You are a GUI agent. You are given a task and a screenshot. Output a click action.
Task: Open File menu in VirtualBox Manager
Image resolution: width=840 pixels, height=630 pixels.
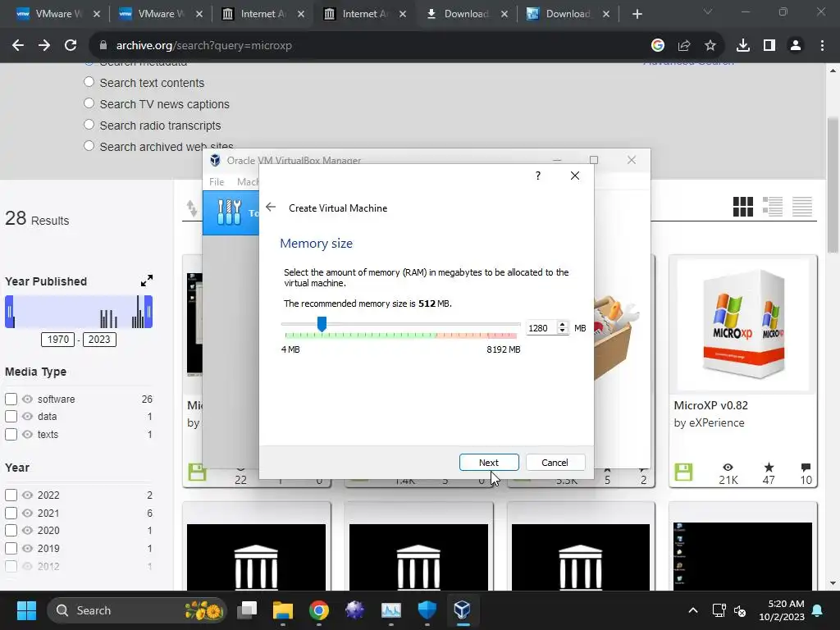tap(217, 181)
